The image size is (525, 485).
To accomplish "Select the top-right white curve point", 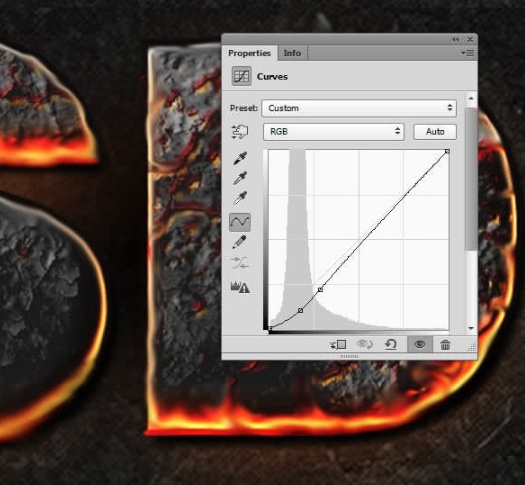I will pos(447,152).
